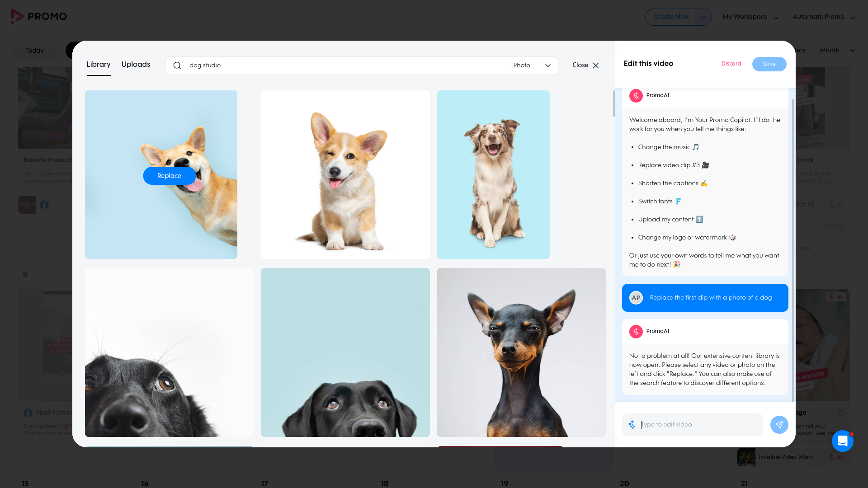
Task: Click the first PromoAI avatar icon
Action: pos(636,95)
